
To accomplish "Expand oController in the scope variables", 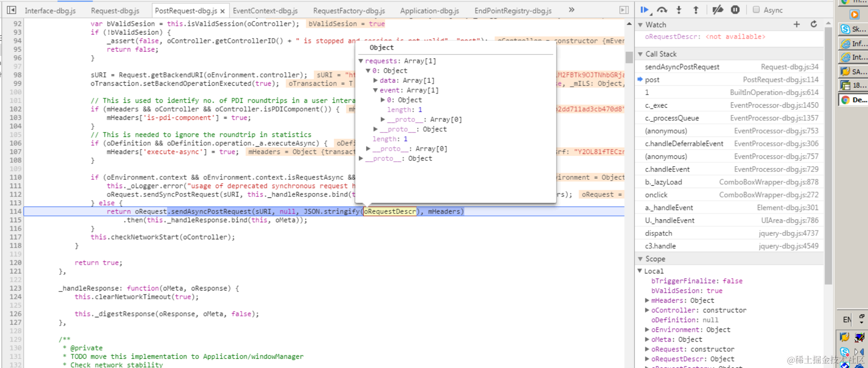I will (x=647, y=310).
